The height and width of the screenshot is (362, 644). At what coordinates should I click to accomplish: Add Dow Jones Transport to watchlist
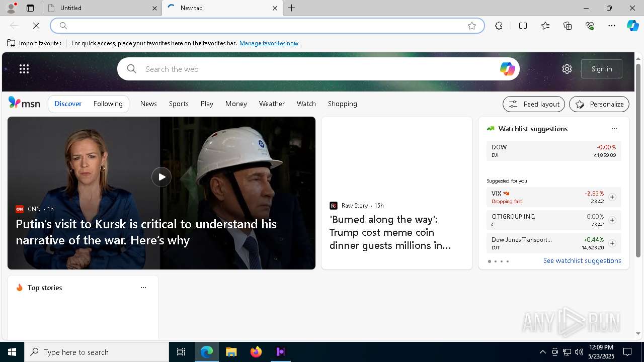point(612,243)
